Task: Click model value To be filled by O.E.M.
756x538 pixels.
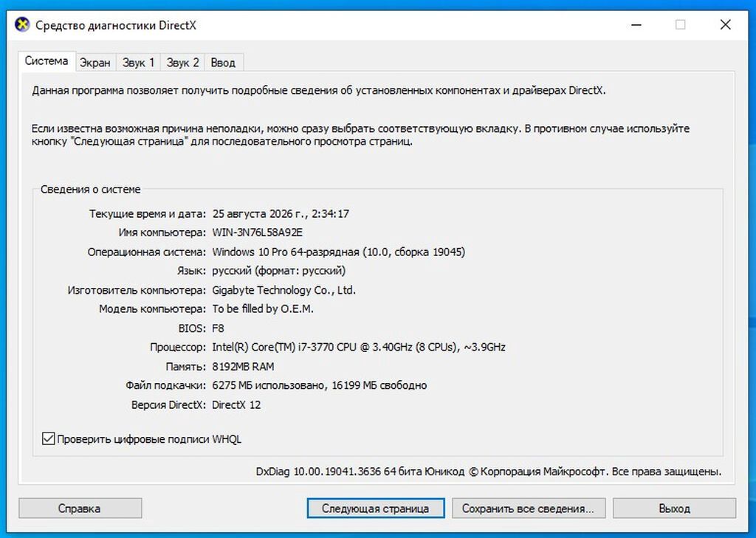Action: [x=263, y=309]
